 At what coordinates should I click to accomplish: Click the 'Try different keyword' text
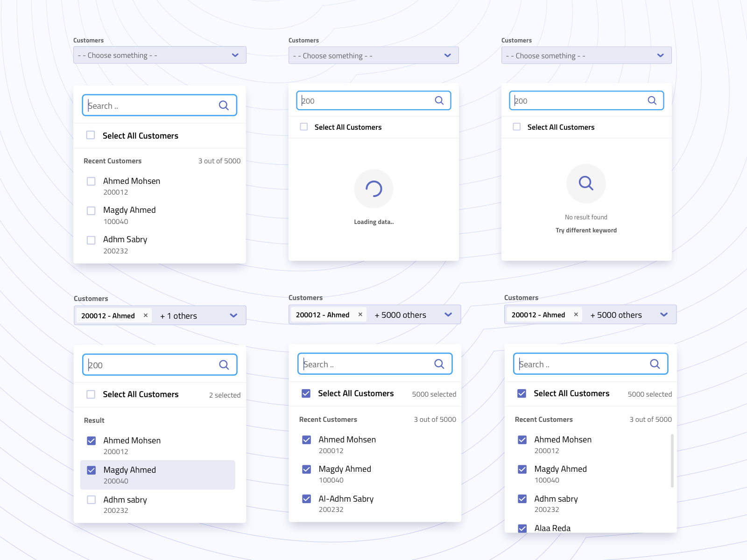(x=586, y=230)
